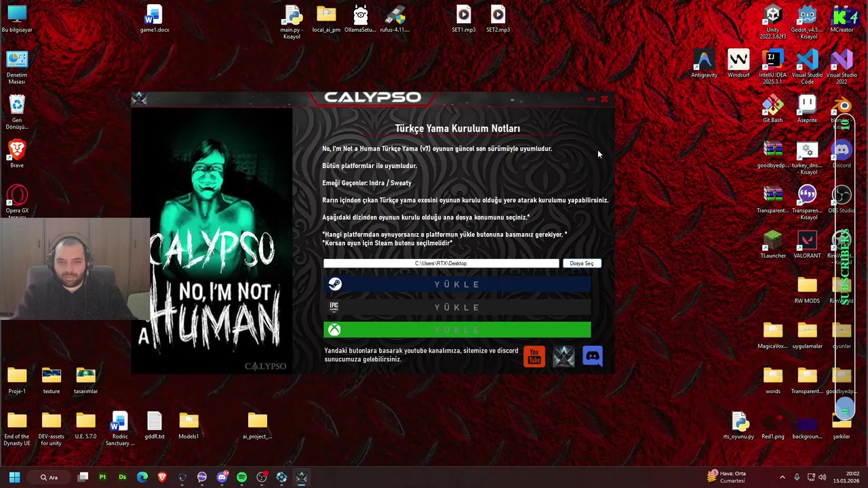Install the patch using the green Xbox YÜKLE button
This screenshot has height=488, width=868.
tap(457, 329)
